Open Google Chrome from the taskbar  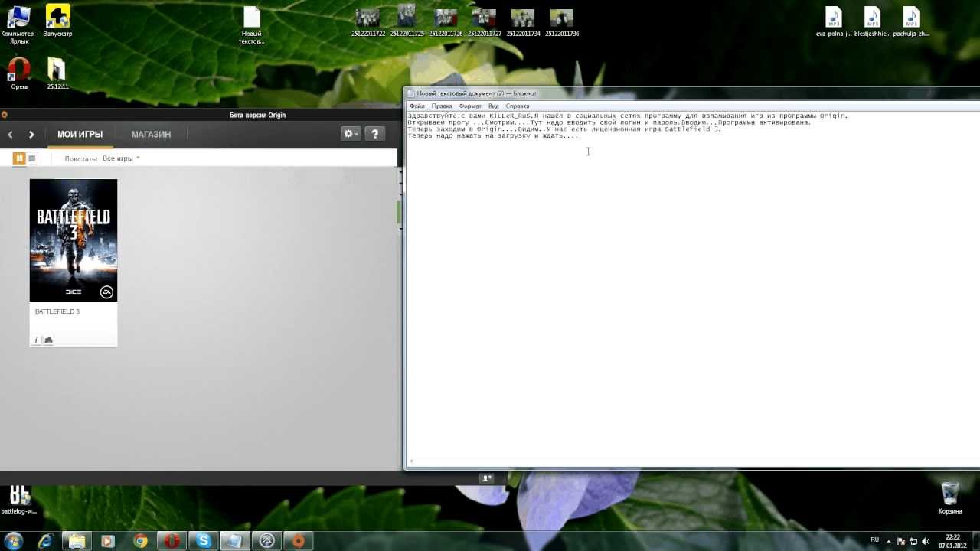(x=140, y=541)
